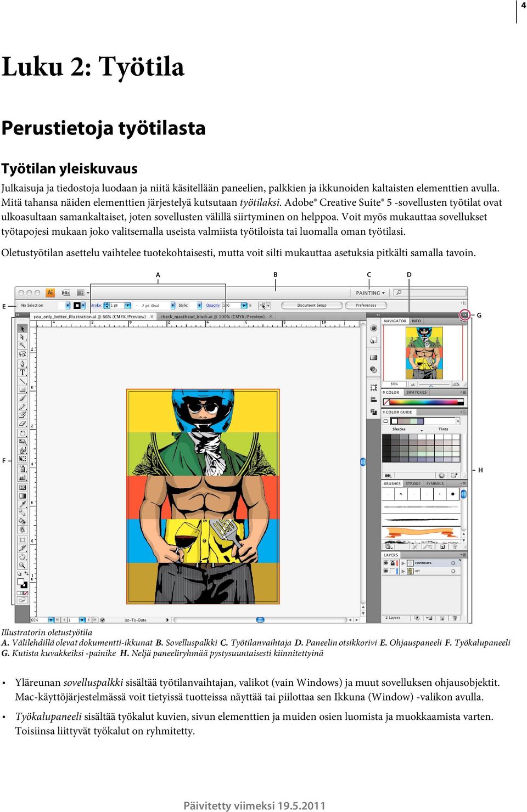
Task: Switch to the SYMBOLS tab
Action: click(435, 483)
